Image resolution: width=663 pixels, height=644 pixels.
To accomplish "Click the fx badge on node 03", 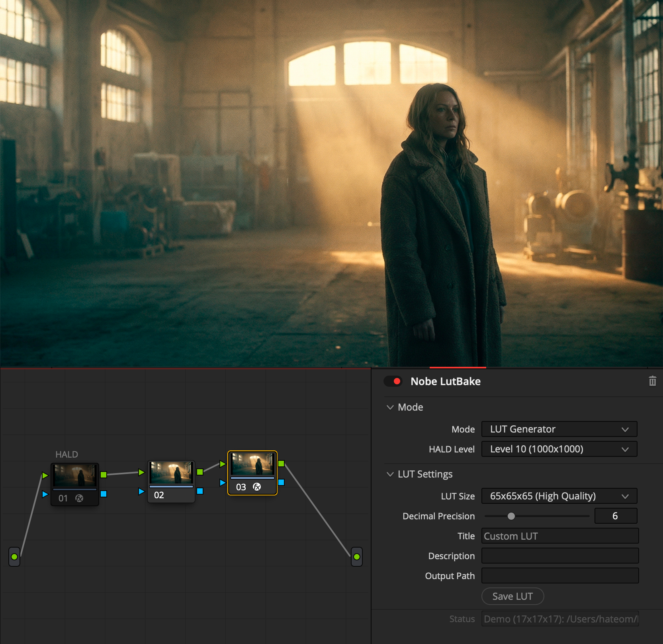I will [x=257, y=487].
